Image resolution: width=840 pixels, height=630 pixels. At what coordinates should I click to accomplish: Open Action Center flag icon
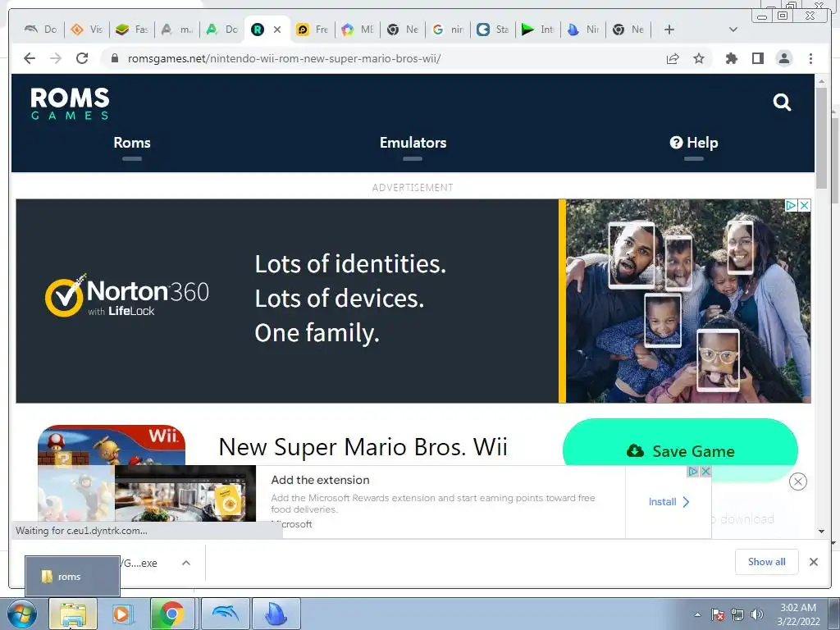[718, 614]
